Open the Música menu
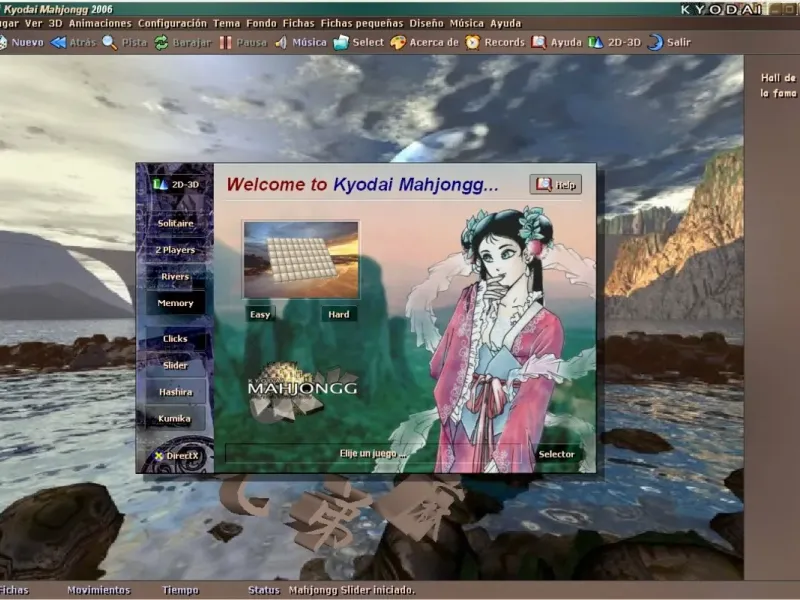The width and height of the screenshot is (800, 600). 466,23
